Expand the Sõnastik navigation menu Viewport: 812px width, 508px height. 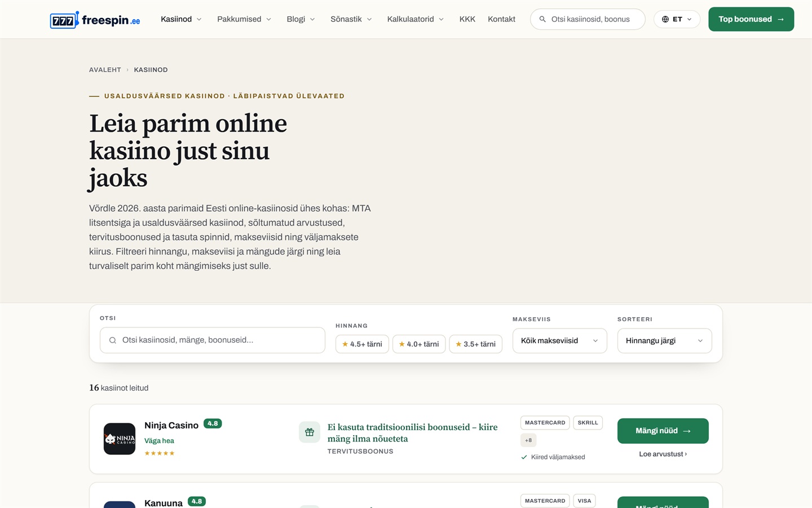pyautogui.click(x=351, y=19)
